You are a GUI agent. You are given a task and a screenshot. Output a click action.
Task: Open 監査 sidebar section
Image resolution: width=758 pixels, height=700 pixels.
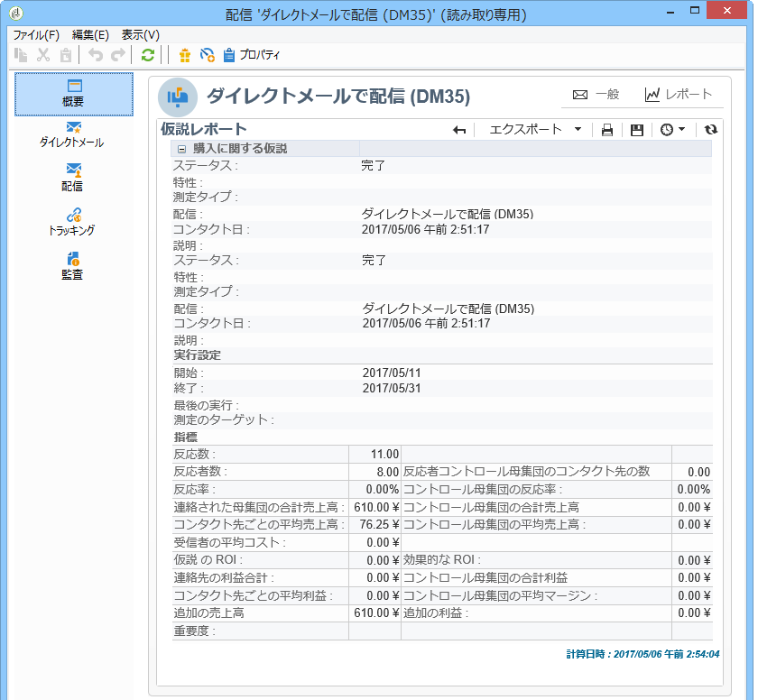coord(72,266)
